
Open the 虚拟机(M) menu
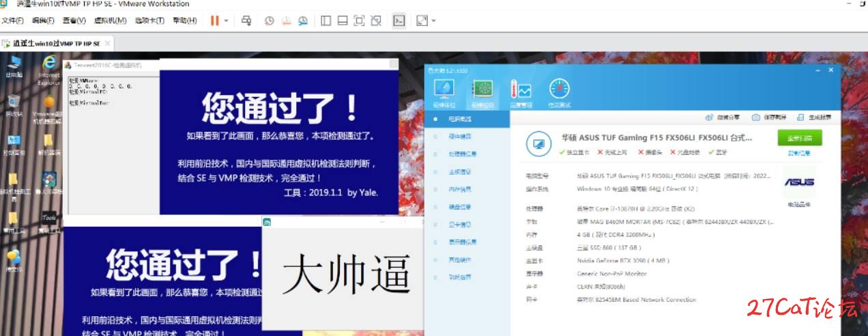[x=110, y=20]
